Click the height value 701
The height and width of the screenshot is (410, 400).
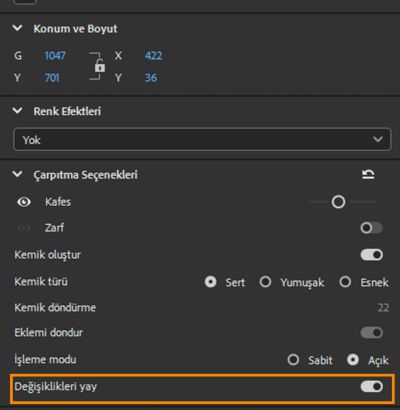[x=52, y=78]
